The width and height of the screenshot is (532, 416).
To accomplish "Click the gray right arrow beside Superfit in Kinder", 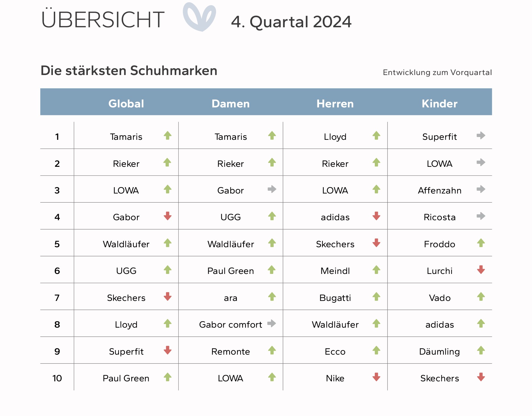I will point(481,136).
